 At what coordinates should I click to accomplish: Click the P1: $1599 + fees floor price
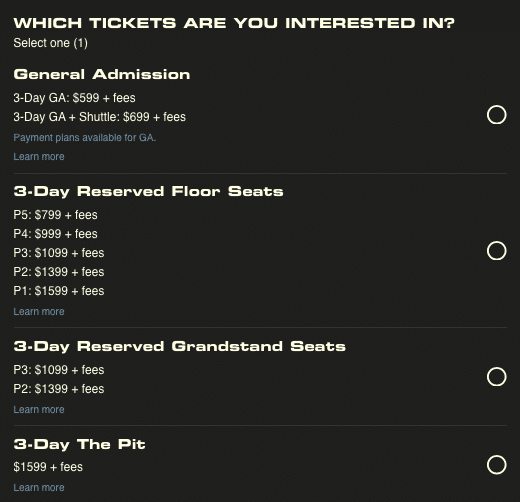tap(59, 291)
